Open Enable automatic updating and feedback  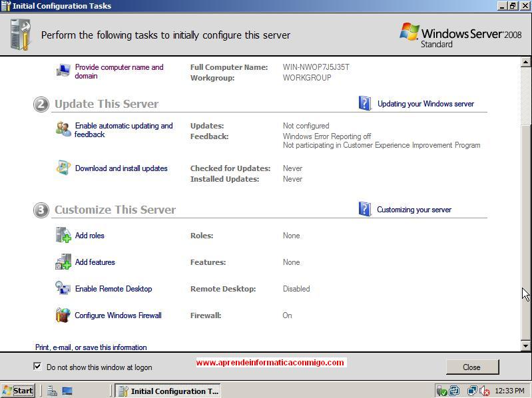(x=124, y=130)
